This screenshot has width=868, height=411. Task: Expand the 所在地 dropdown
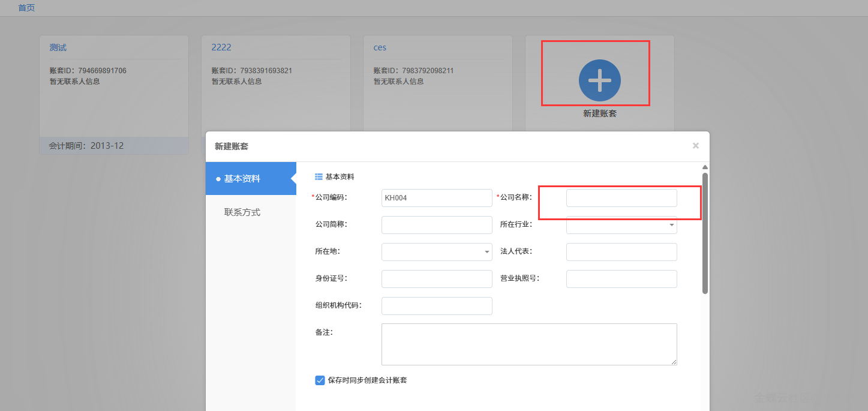point(437,252)
